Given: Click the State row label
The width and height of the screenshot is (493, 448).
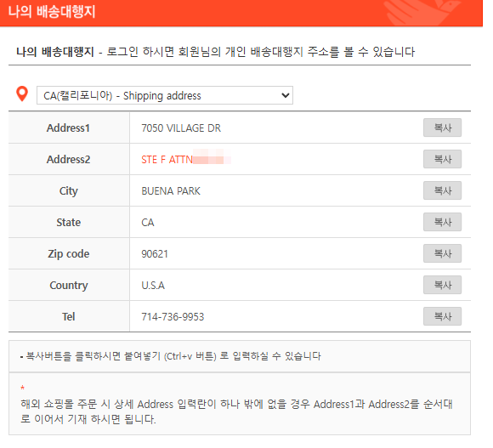Looking at the screenshot, I should [x=68, y=222].
